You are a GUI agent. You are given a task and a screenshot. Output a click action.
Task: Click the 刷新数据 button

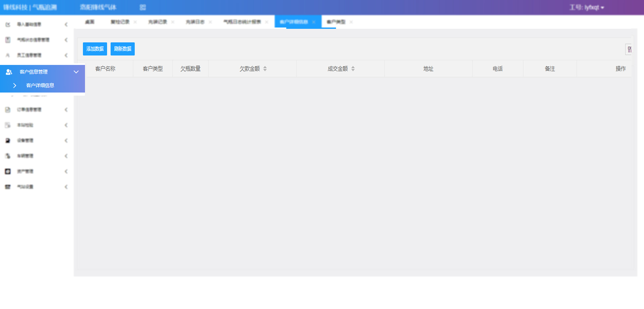pos(122,49)
